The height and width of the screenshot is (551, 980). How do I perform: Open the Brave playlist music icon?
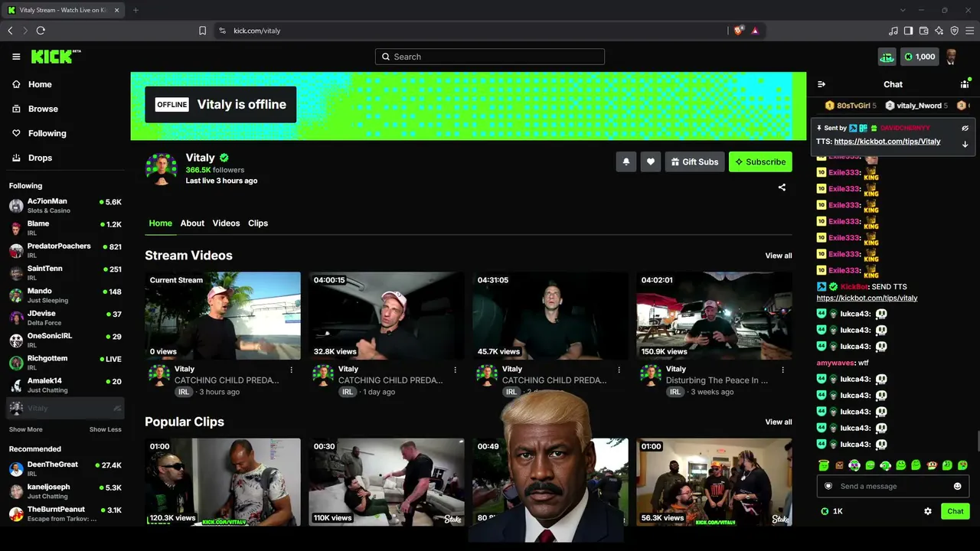click(x=893, y=31)
